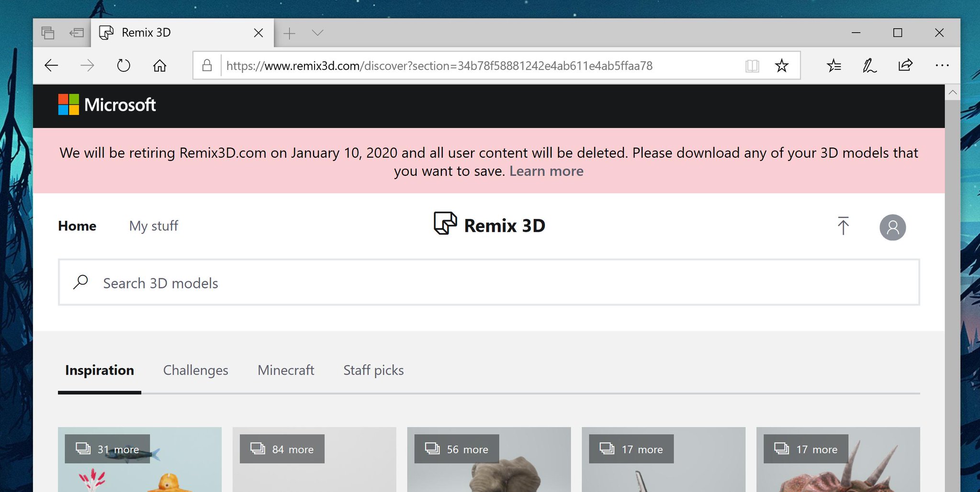Open Settings and more ellipsis

click(x=942, y=66)
